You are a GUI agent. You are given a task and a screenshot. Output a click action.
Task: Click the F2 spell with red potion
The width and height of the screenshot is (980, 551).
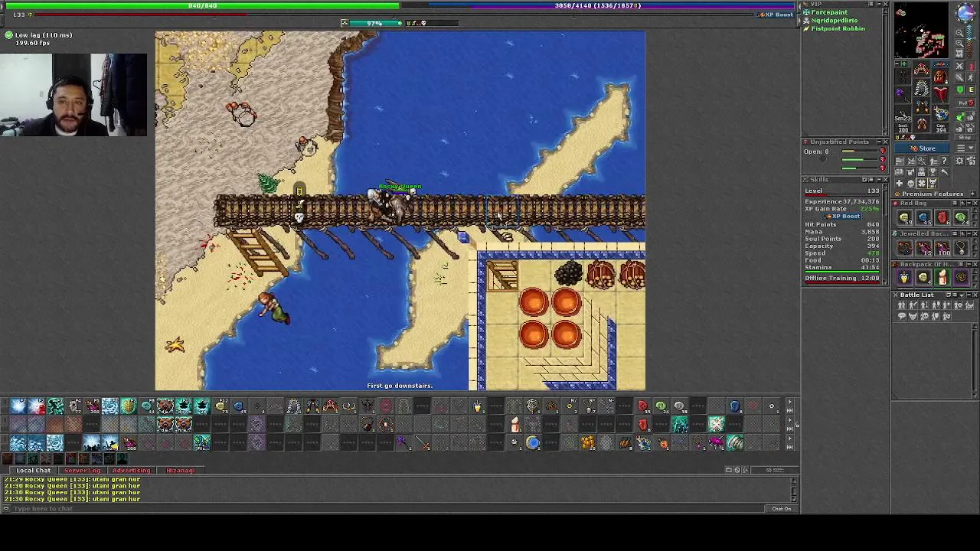[x=37, y=406]
